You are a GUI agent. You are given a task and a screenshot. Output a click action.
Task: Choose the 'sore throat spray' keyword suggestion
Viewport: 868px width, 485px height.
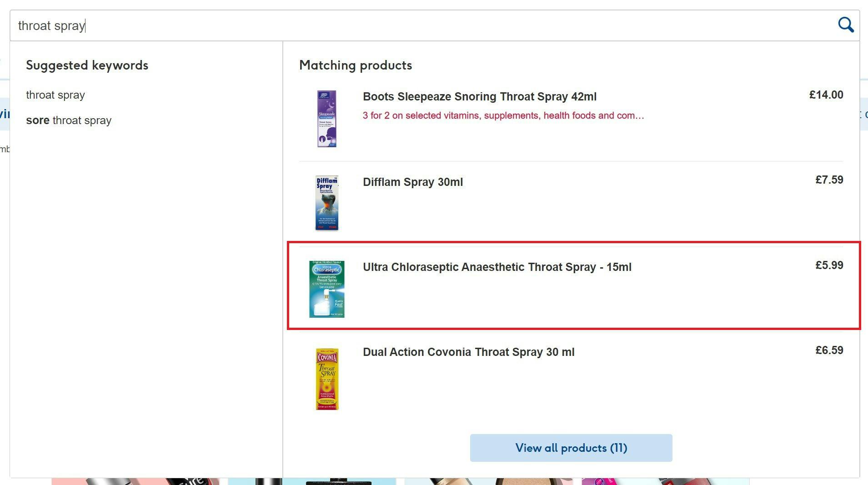pos(69,120)
